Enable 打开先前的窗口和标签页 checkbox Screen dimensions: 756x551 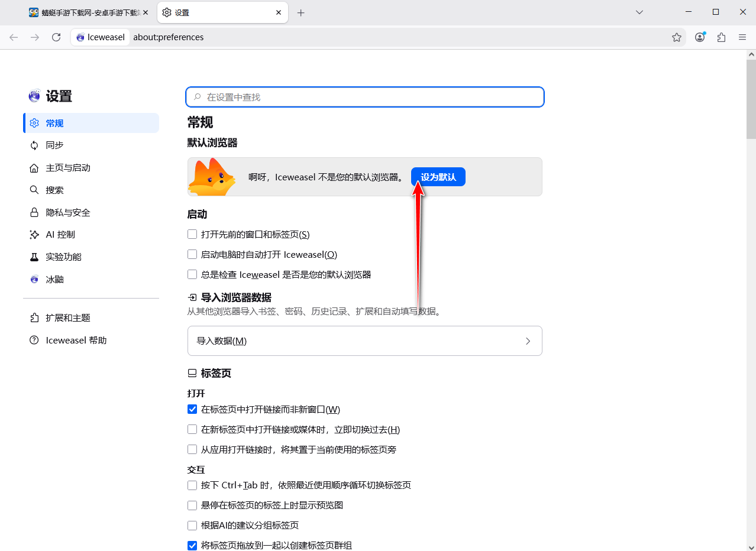pos(192,234)
